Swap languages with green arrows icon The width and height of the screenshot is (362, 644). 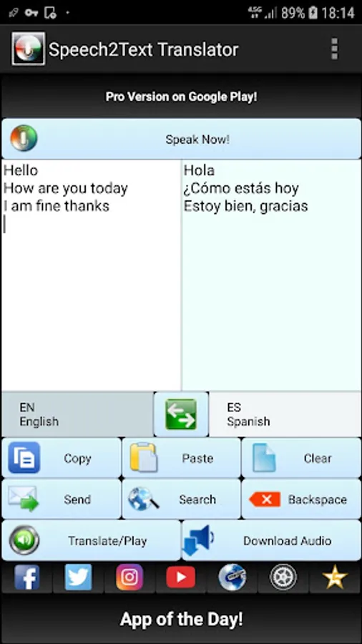click(181, 414)
